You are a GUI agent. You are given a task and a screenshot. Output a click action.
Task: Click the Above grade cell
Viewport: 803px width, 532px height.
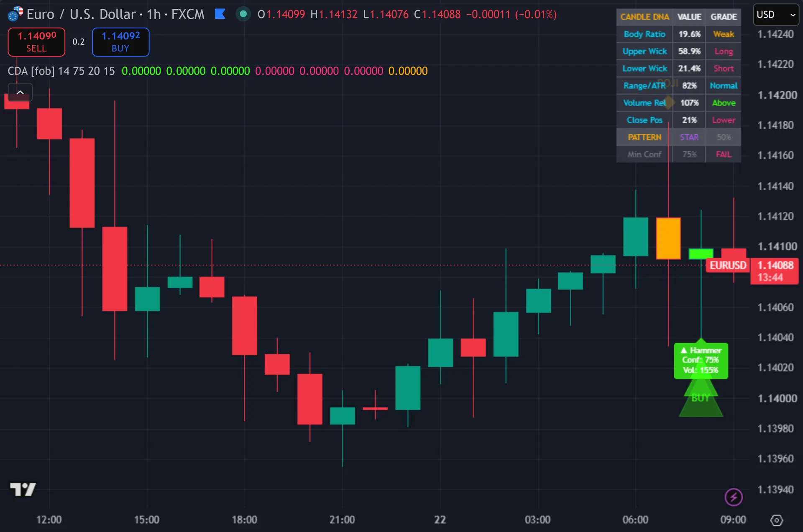click(724, 102)
